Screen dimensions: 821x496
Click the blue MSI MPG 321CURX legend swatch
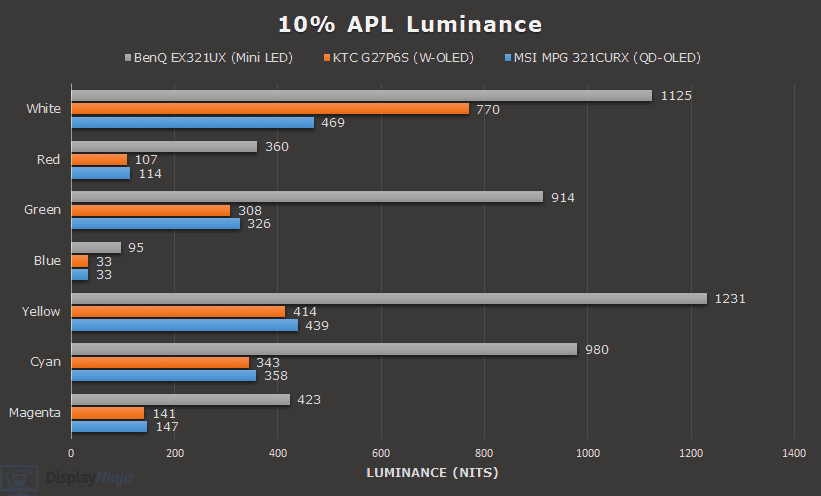click(x=508, y=58)
